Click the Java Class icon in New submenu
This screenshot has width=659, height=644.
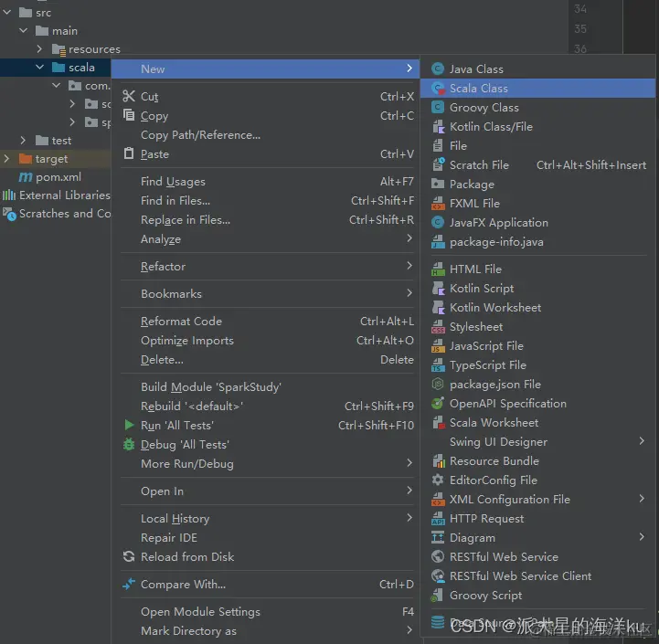pyautogui.click(x=438, y=69)
